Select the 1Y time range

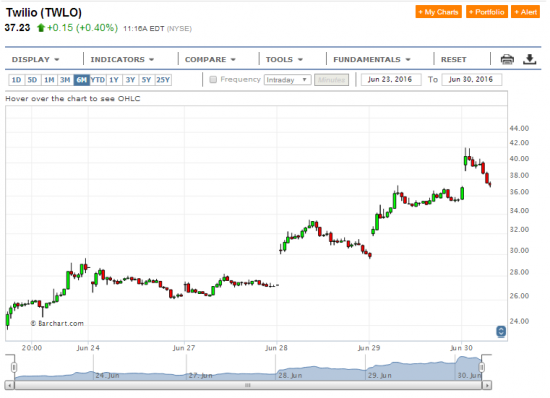tap(114, 80)
